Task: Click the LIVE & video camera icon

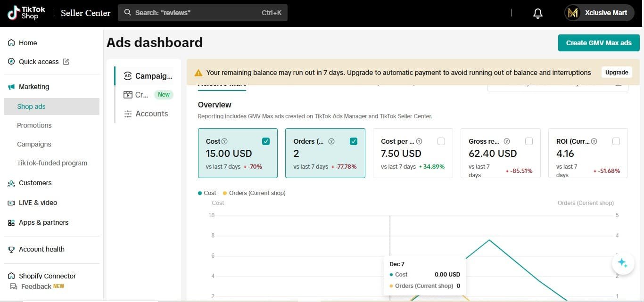Action: 11,203
